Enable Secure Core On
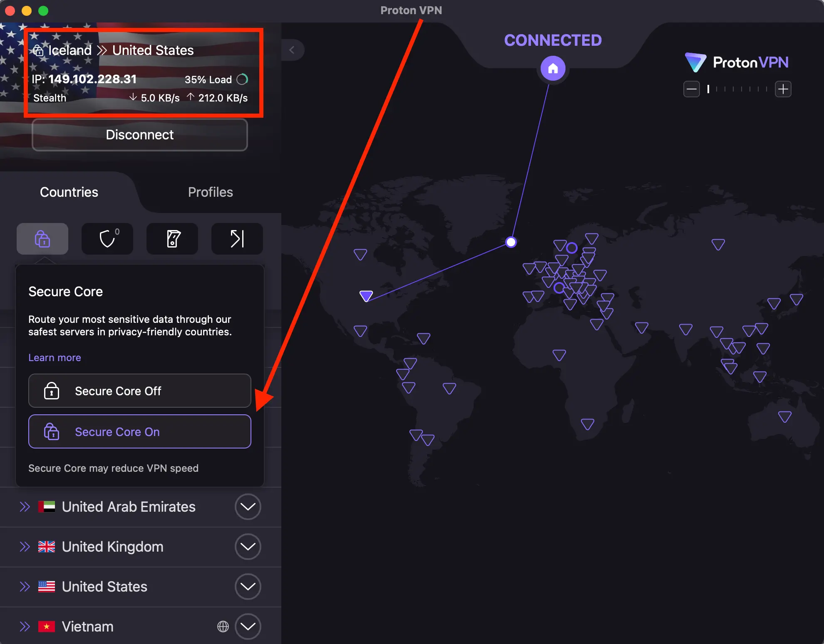Viewport: 824px width, 644px height. point(139,431)
